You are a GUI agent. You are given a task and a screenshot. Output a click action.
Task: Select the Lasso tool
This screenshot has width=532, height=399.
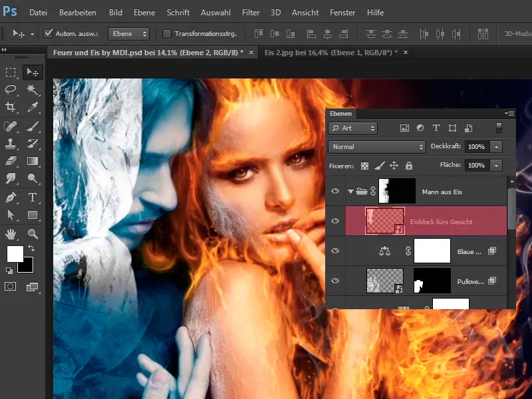click(x=11, y=90)
